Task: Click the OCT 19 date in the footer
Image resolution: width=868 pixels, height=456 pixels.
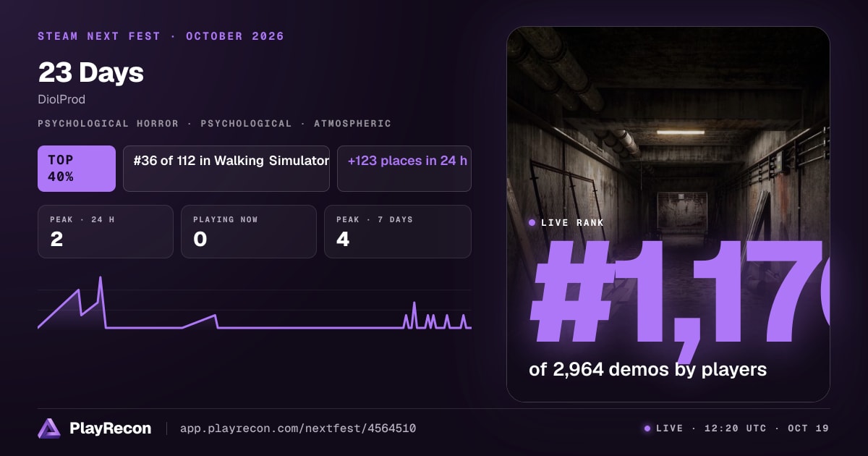Action: pos(809,428)
